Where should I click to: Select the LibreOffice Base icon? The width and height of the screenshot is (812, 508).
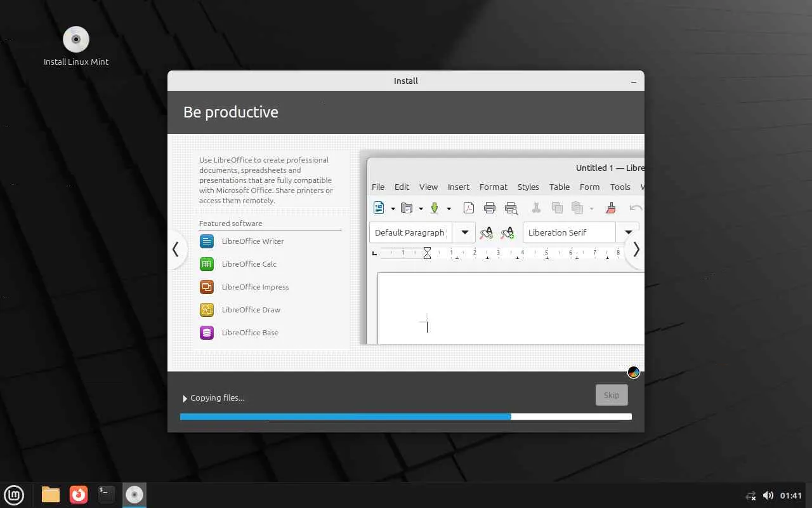[x=206, y=333]
